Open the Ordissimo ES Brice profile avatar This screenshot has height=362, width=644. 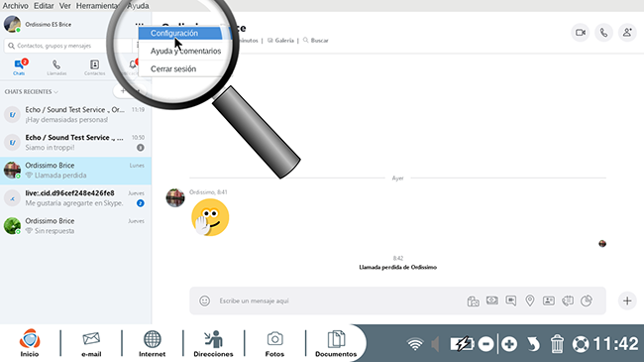pyautogui.click(x=12, y=24)
